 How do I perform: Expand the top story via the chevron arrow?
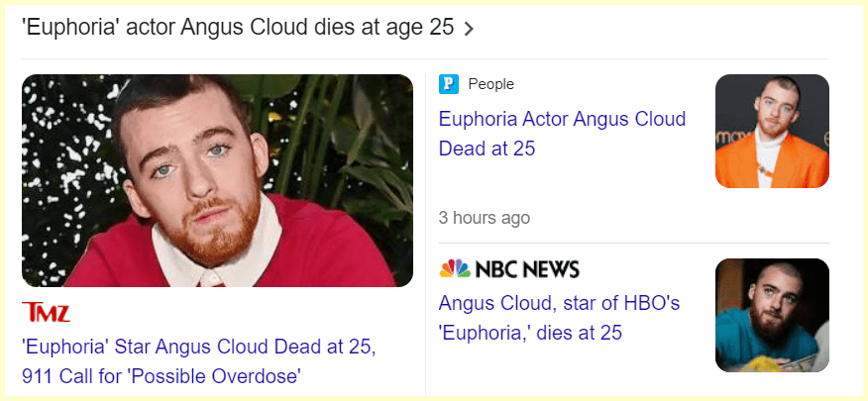469,29
